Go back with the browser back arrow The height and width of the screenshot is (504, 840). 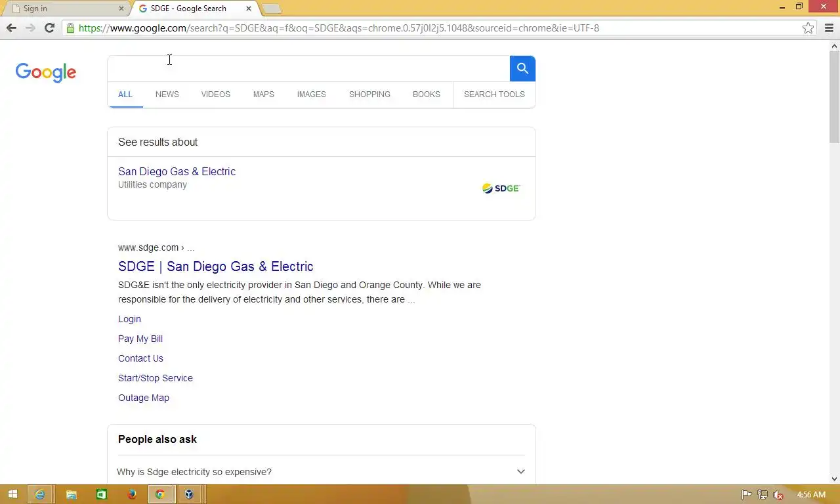(11, 28)
